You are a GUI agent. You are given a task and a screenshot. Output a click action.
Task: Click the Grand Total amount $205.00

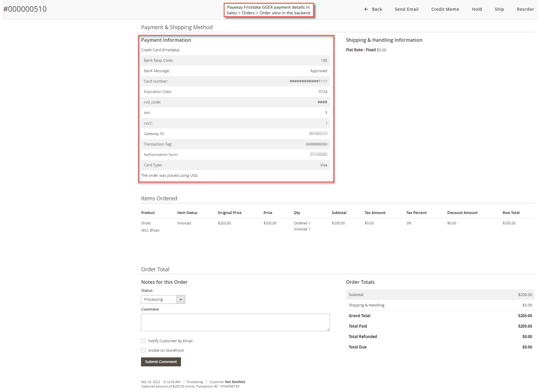click(x=525, y=316)
